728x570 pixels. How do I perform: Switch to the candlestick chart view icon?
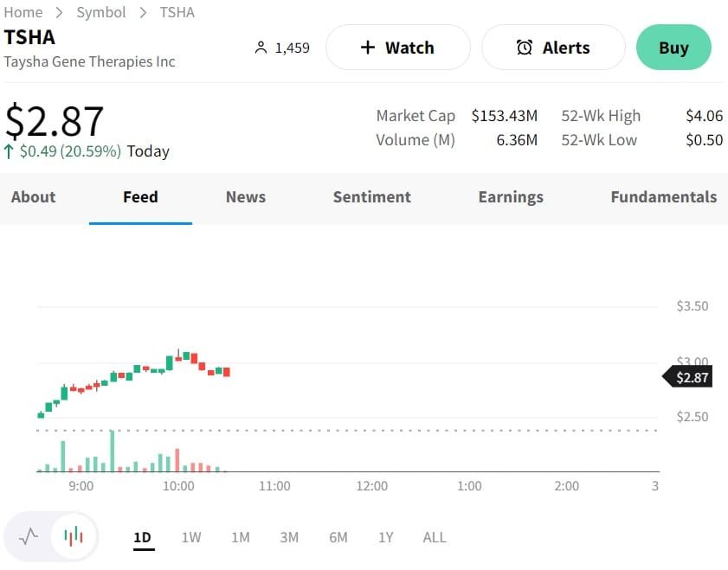(x=74, y=536)
